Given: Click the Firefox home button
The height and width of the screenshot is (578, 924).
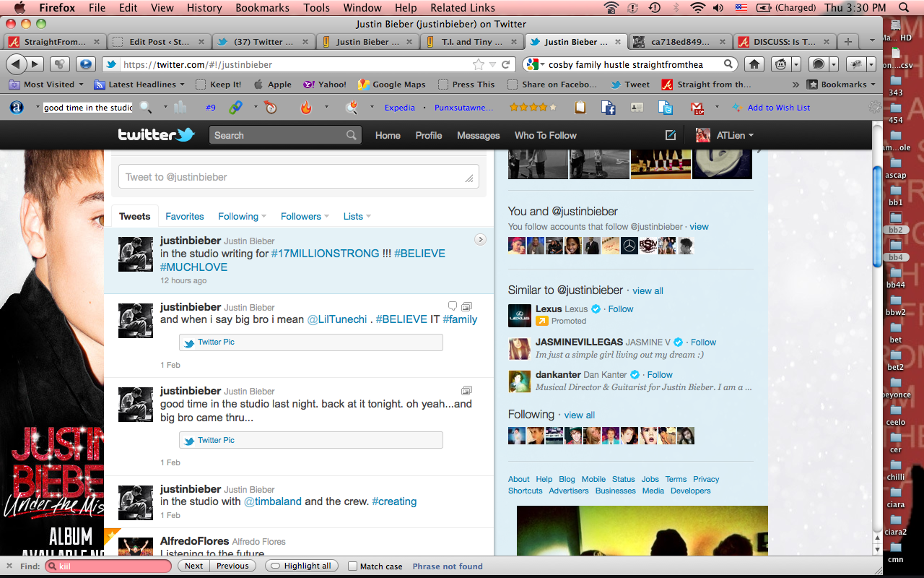Looking at the screenshot, I should [x=754, y=64].
